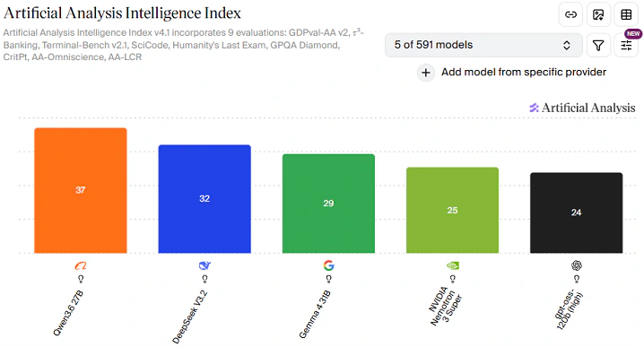Copy chart link using the link icon
The height and width of the screenshot is (347, 644).
pyautogui.click(x=570, y=14)
